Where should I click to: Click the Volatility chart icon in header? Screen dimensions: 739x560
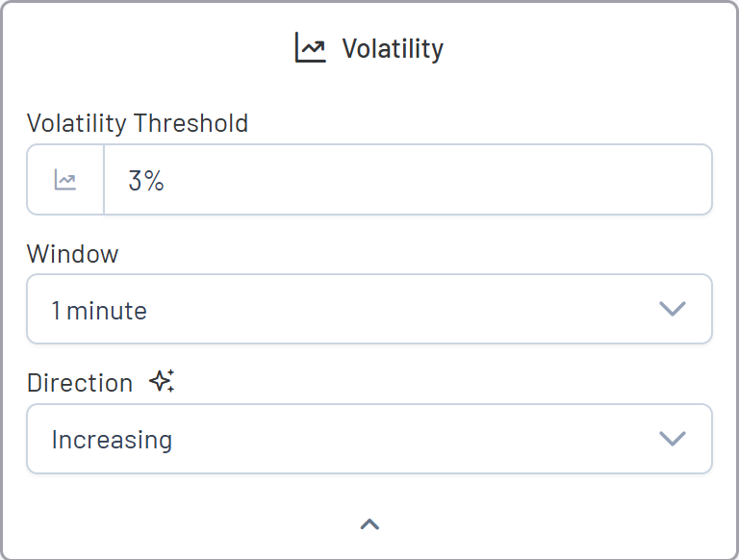point(311,48)
